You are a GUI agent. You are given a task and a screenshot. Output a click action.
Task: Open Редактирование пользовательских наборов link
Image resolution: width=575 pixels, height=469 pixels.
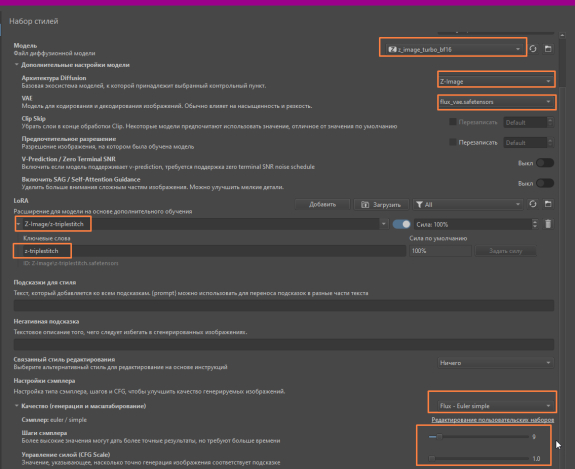[492, 420]
